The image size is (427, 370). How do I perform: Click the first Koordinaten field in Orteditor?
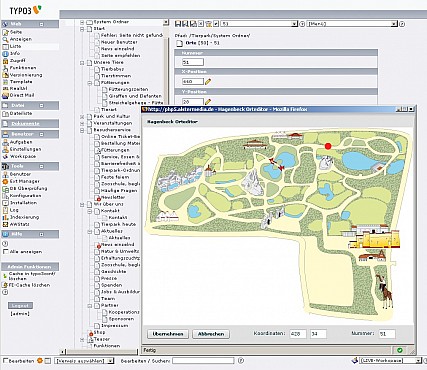point(298,334)
